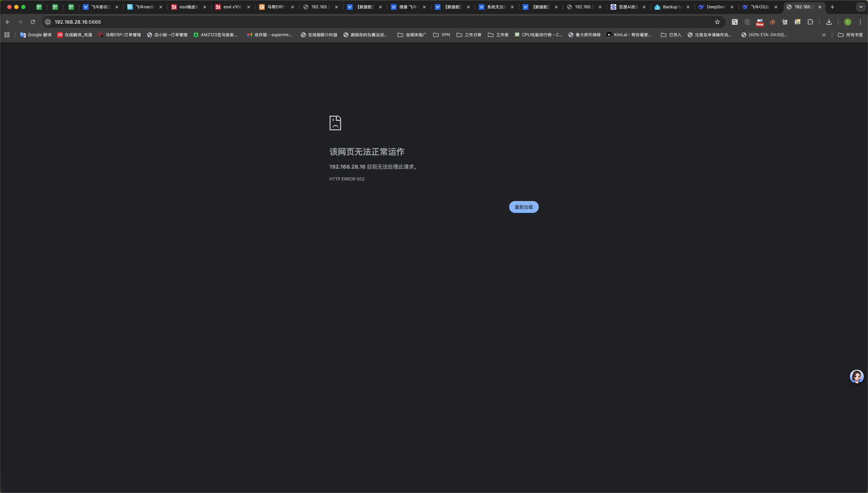Bookmark this page with star icon
The image size is (868, 493).
click(717, 22)
